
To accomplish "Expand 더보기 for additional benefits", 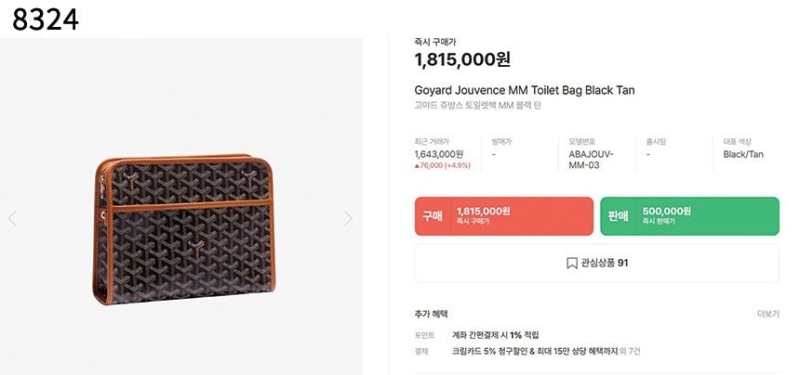I will pyautogui.click(x=768, y=314).
